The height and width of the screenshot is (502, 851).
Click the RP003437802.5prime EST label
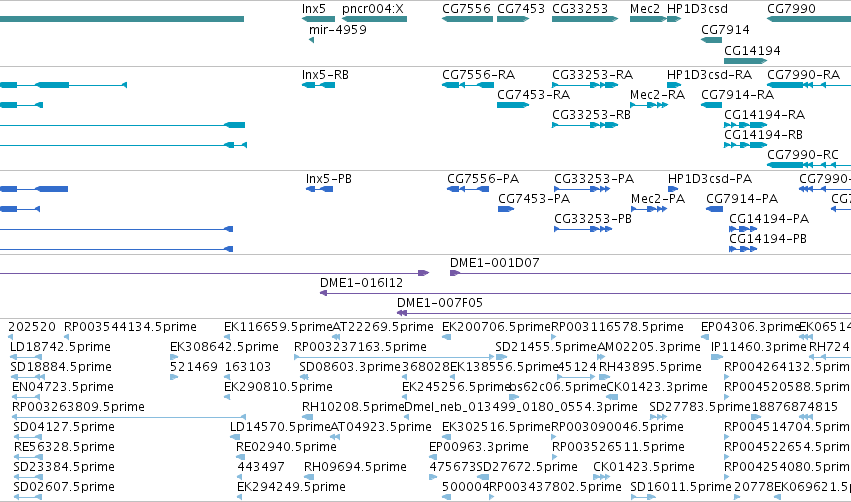point(555,487)
